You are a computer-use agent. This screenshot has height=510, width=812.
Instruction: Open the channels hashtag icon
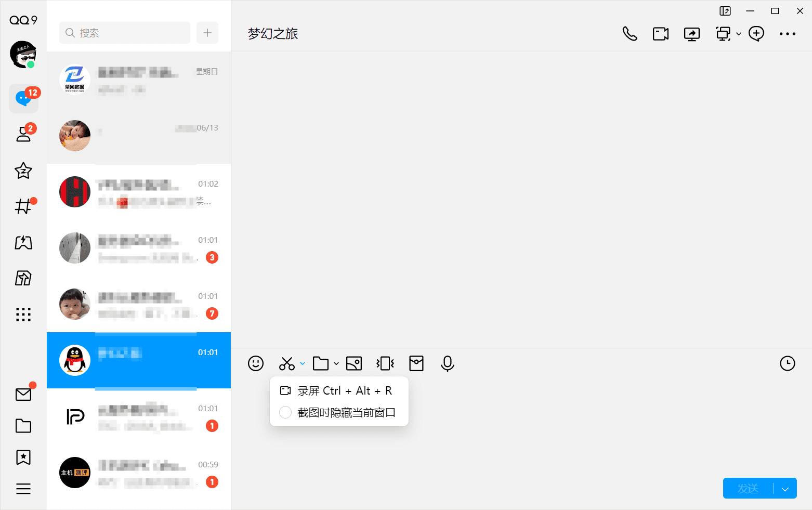pyautogui.click(x=23, y=206)
